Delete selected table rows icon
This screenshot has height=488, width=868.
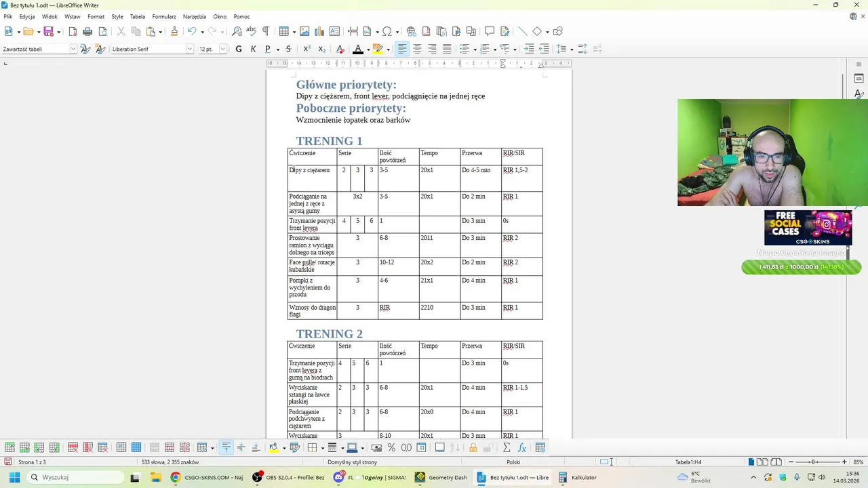click(73, 447)
